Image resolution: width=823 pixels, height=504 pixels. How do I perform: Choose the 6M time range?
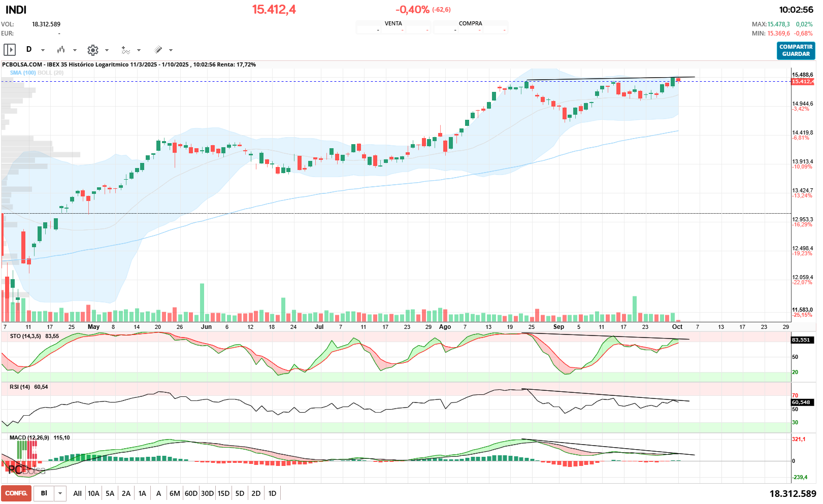pyautogui.click(x=175, y=493)
